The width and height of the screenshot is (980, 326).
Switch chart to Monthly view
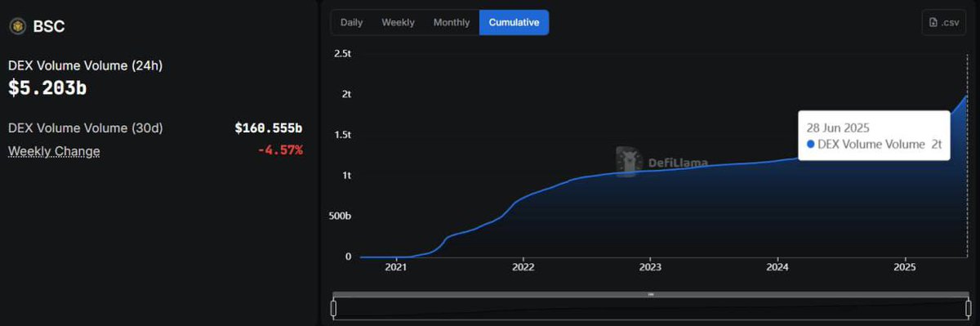[x=452, y=23]
